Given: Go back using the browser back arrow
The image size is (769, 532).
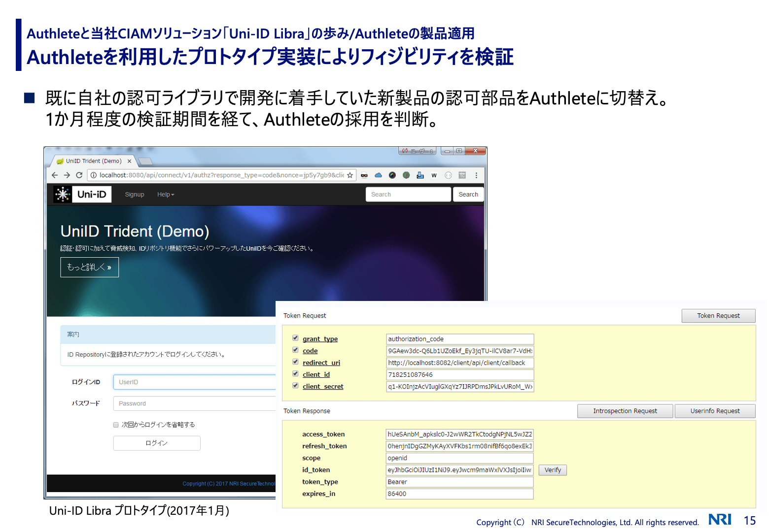Looking at the screenshot, I should pos(55,175).
